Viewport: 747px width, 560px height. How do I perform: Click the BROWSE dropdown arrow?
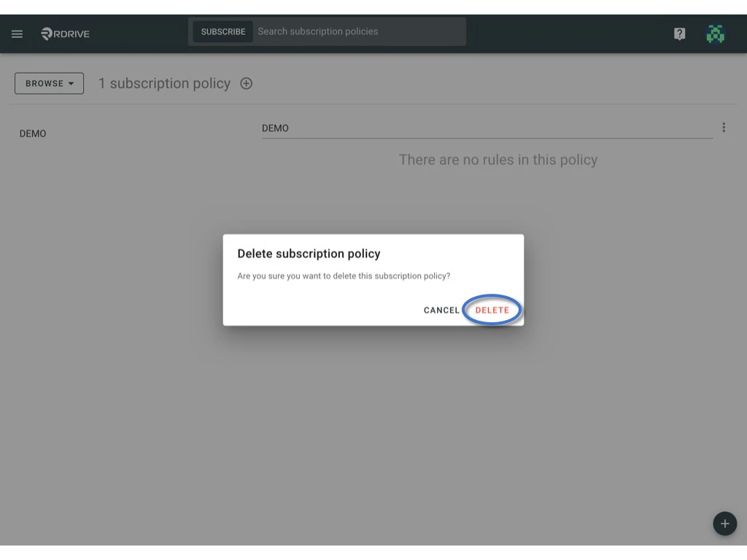point(71,83)
